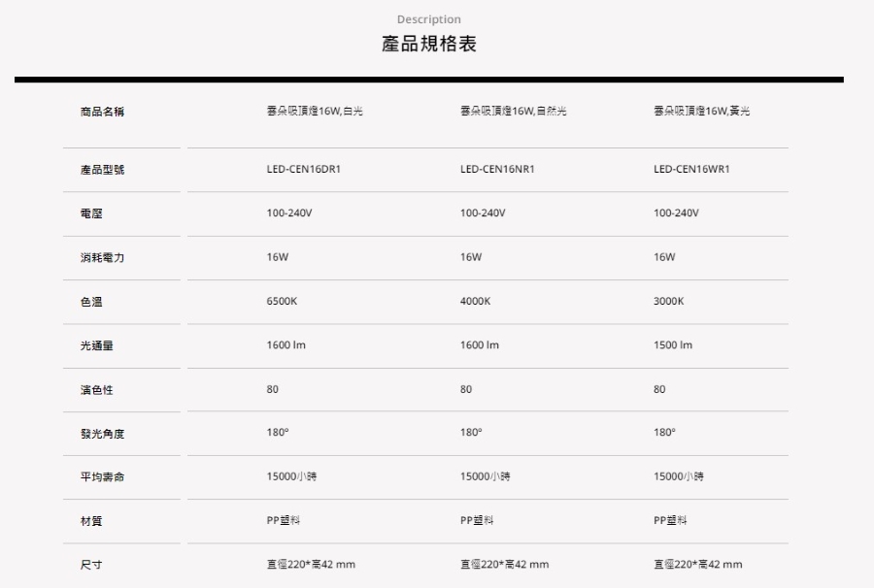Select the 1500 lm luminous flux value
874x588 pixels.
[673, 345]
